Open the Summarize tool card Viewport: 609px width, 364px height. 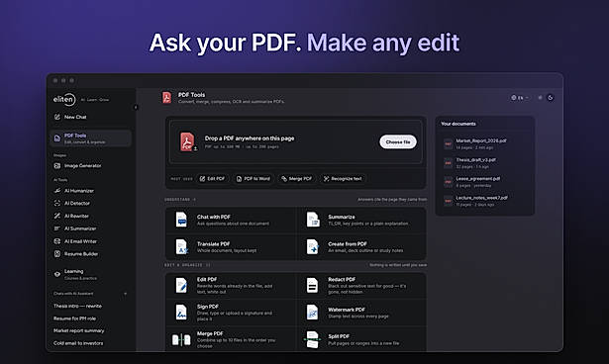click(x=361, y=220)
